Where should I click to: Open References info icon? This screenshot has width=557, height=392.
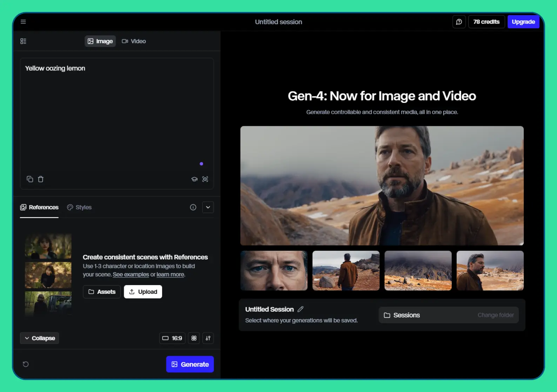193,207
